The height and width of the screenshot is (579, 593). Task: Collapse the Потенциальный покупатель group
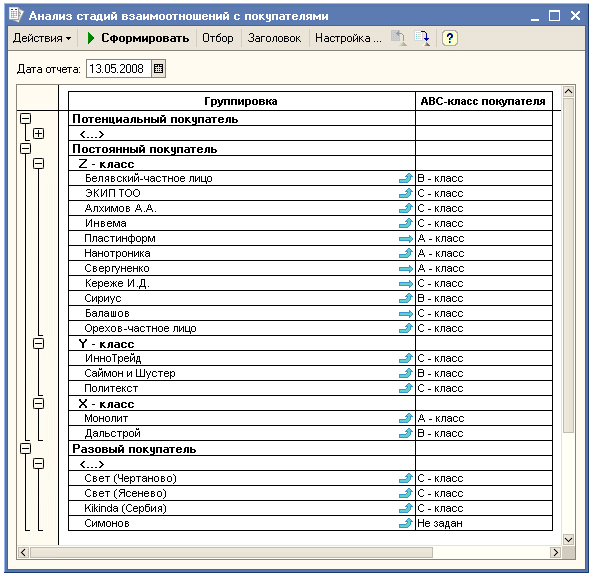(25, 118)
